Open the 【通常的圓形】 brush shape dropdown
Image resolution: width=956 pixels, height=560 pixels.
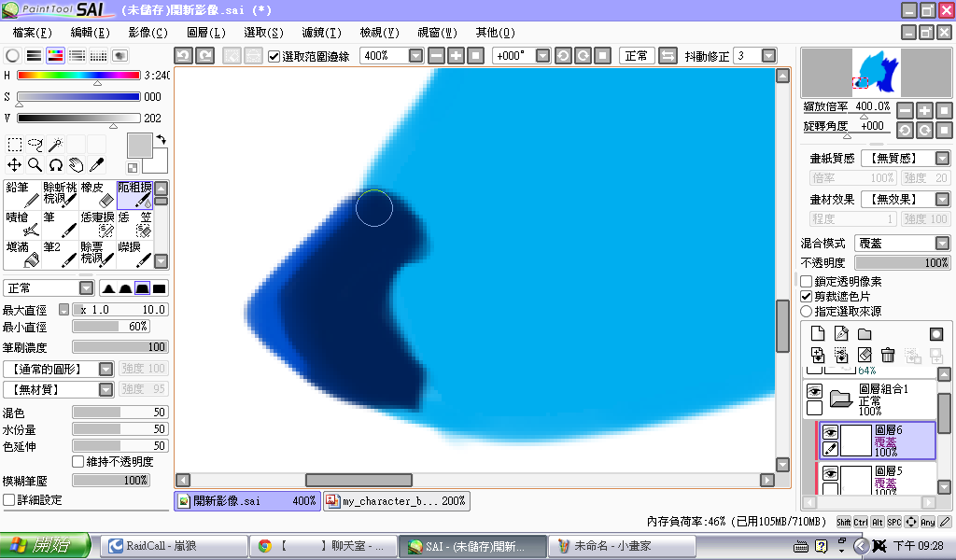(106, 369)
